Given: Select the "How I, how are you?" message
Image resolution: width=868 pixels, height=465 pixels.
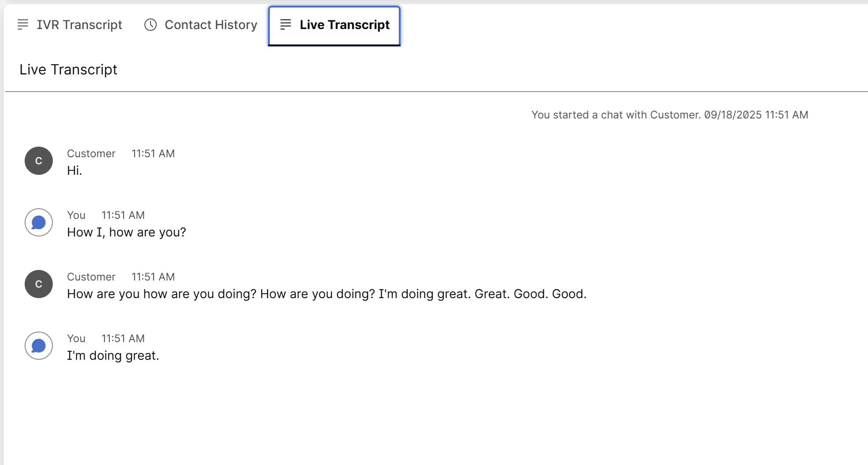Looking at the screenshot, I should pyautogui.click(x=126, y=232).
